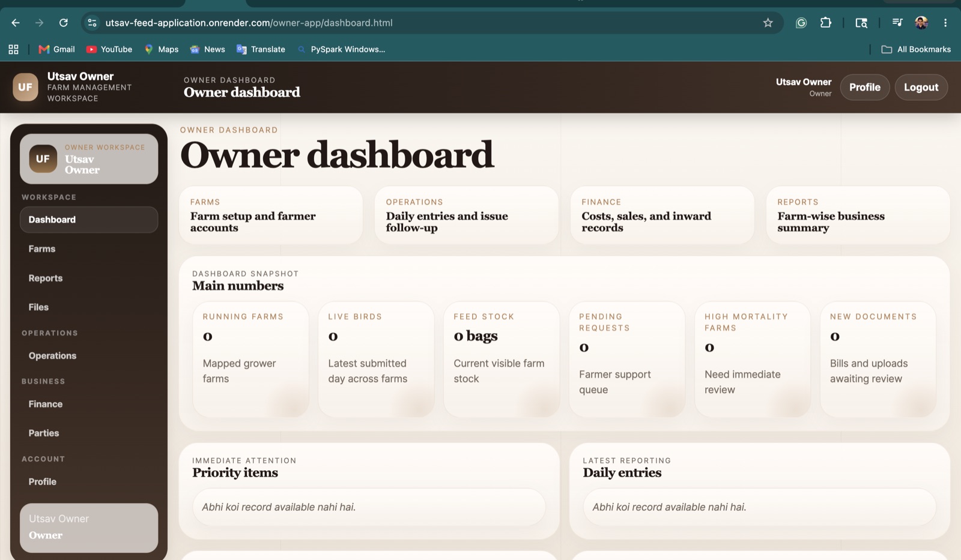This screenshot has height=560, width=961.
Task: Open the Maps bookmark
Action: [162, 49]
